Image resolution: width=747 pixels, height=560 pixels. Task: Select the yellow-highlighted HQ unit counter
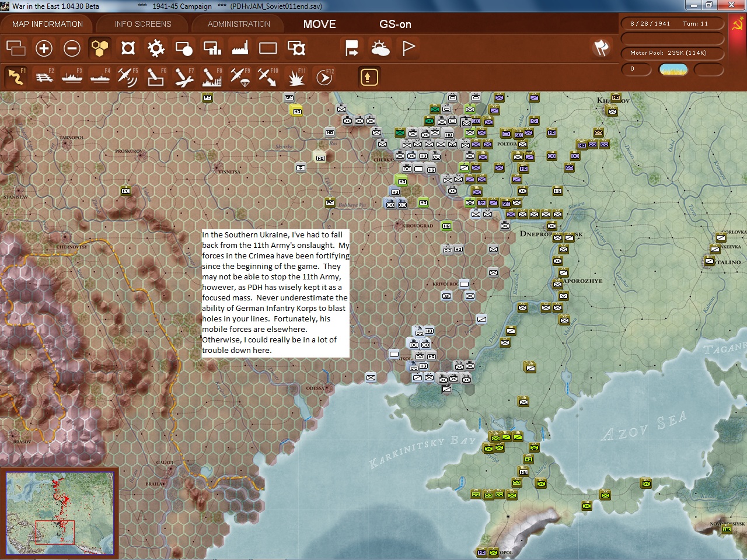(x=296, y=111)
